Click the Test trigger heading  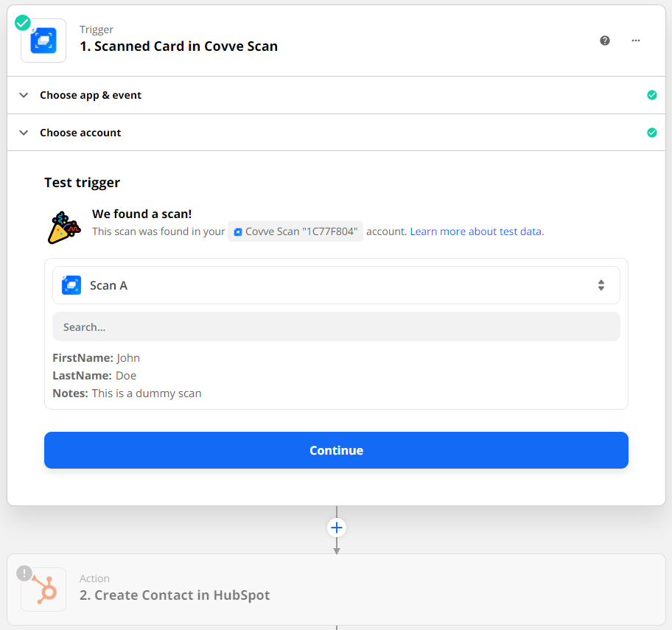tap(83, 183)
